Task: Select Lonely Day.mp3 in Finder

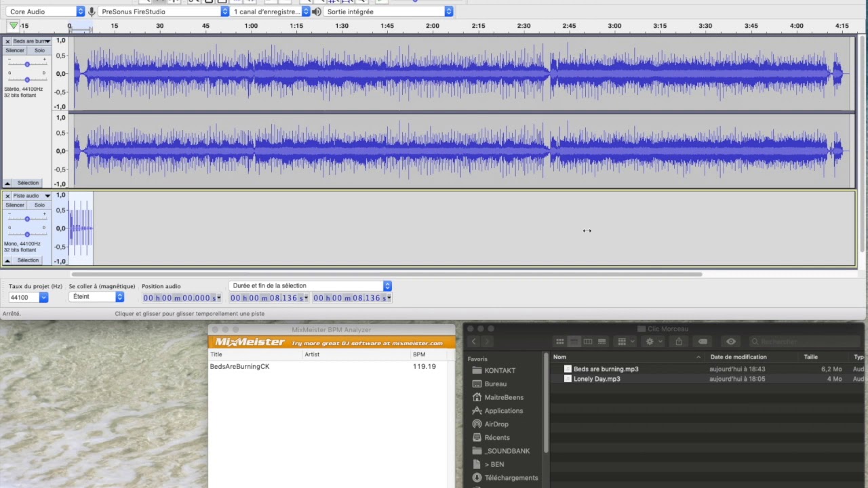Action: click(x=709, y=379)
